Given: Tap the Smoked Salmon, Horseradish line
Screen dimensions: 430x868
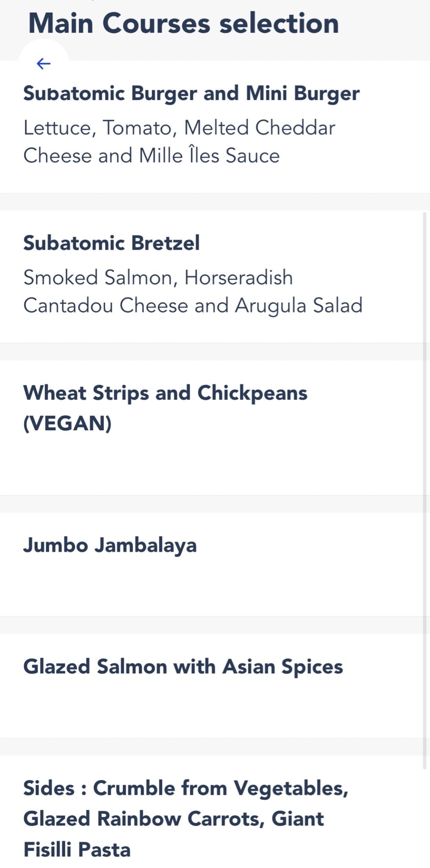Looking at the screenshot, I should (158, 278).
